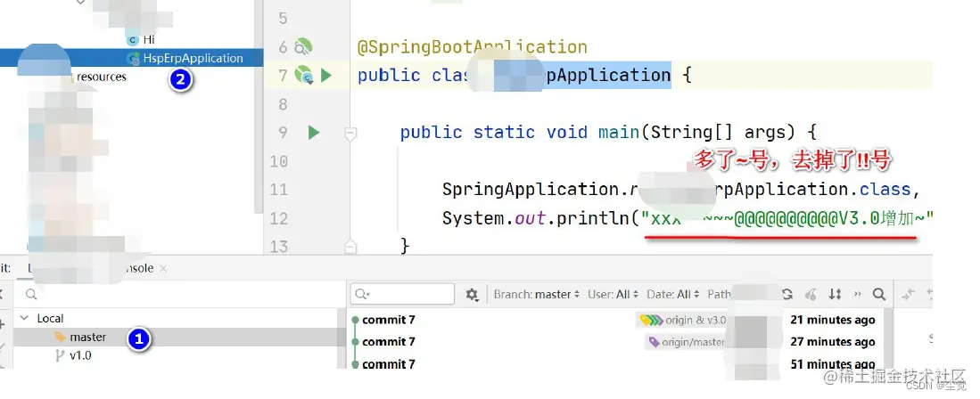Select HspErpApplication in project tree
The image size is (980, 399).
(x=194, y=58)
